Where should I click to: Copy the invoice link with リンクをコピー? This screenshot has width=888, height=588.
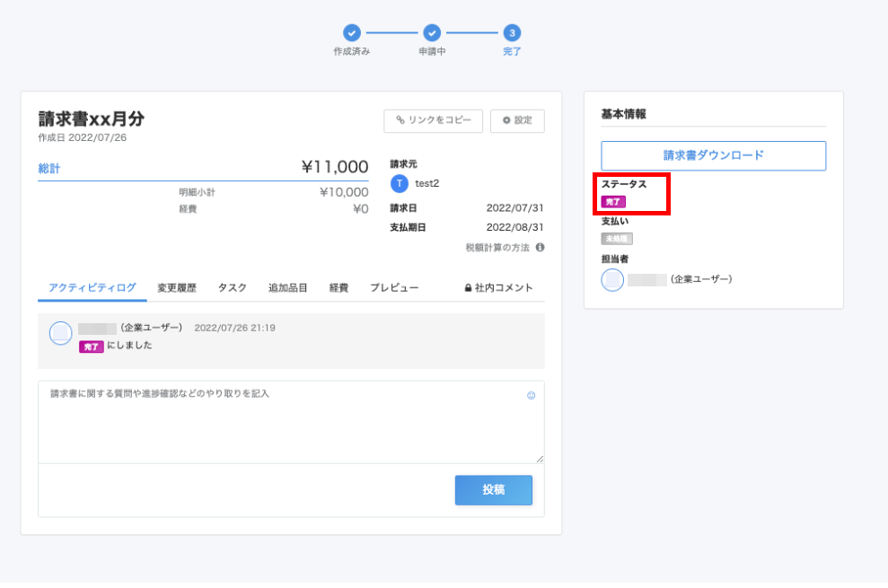point(434,120)
